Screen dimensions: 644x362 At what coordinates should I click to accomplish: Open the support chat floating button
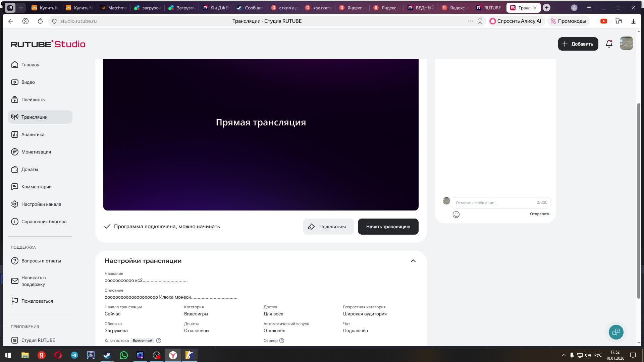pos(616,332)
